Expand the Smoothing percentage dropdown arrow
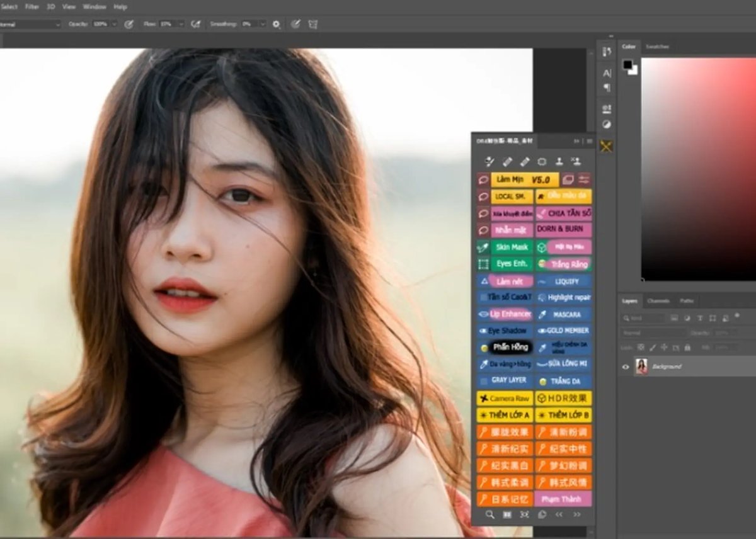The width and height of the screenshot is (756, 539). pyautogui.click(x=262, y=24)
